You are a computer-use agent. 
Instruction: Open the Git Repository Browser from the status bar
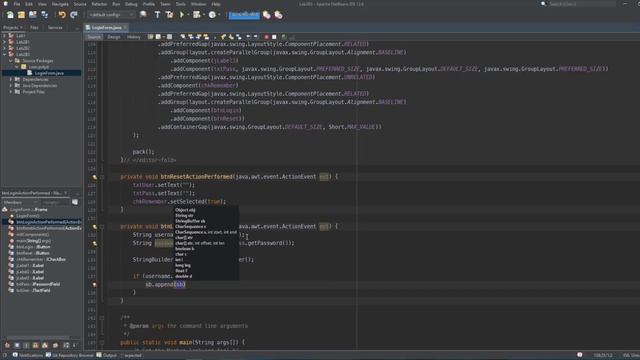click(x=69, y=355)
